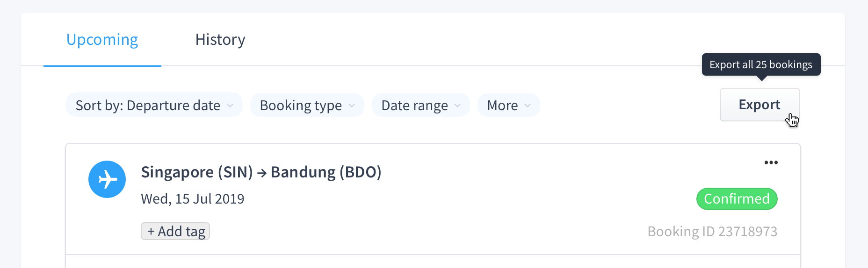Click the Export button
The height and width of the screenshot is (268, 868).
760,105
